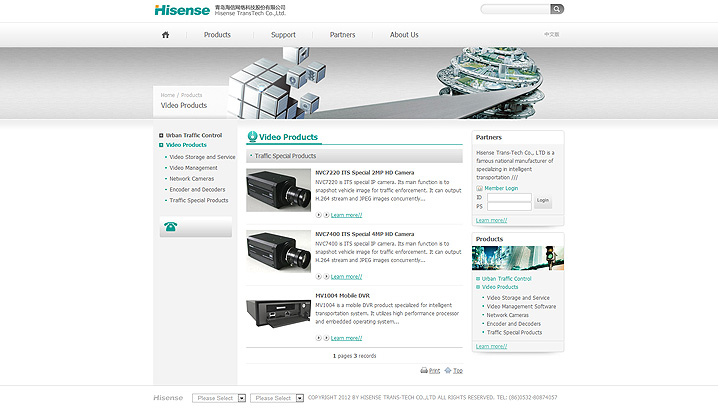Screen dimensions: 718x408
Task: Open Video Storage and Service in sidebar
Action: (202, 157)
